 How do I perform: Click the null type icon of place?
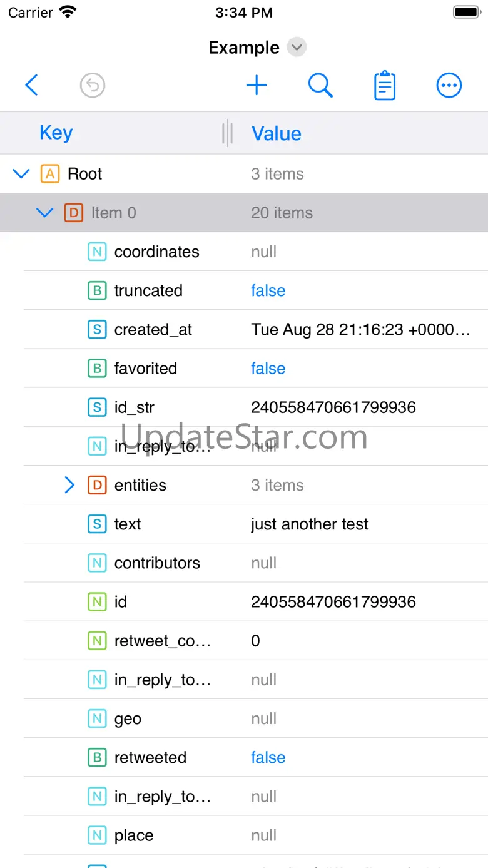coord(97,835)
